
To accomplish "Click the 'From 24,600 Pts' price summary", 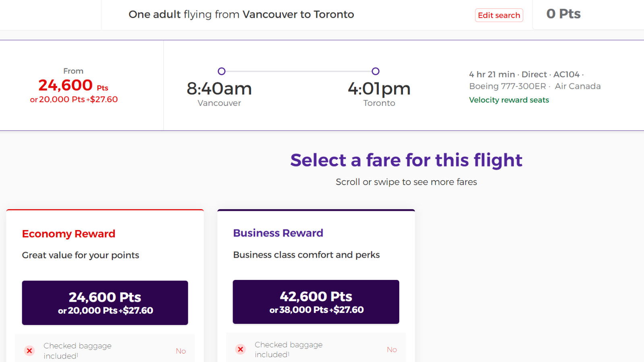I will (x=74, y=85).
